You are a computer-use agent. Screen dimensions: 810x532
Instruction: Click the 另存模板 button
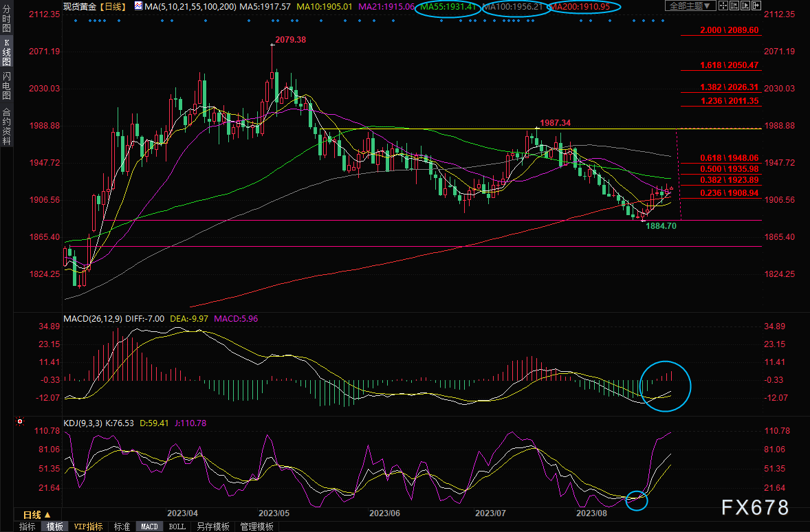point(212,527)
